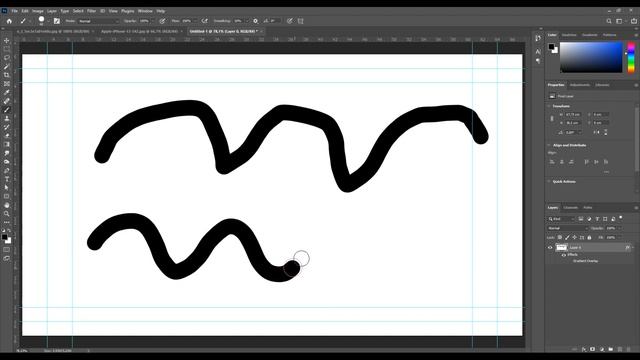
Task: Toggle the quick mask mode button
Action: (7, 250)
